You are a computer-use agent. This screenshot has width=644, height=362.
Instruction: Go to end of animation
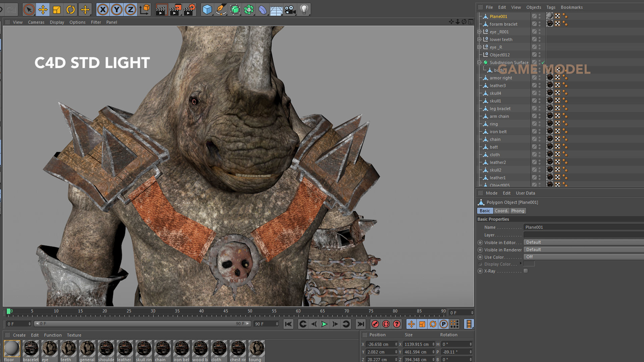[x=361, y=324]
